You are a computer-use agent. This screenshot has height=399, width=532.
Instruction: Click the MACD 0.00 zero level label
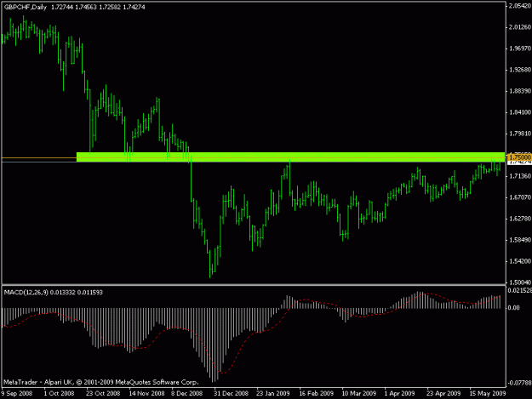click(x=513, y=308)
